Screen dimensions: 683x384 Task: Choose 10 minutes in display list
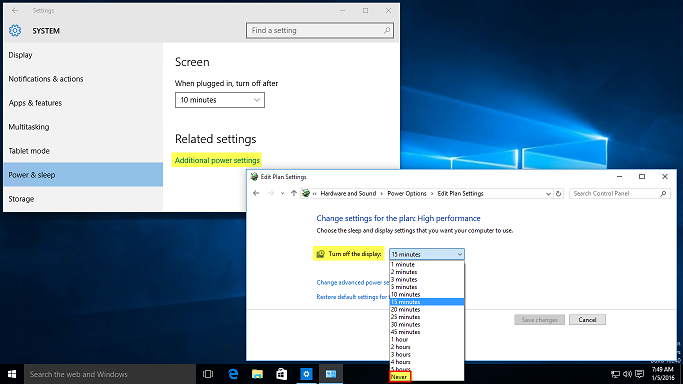click(x=427, y=294)
